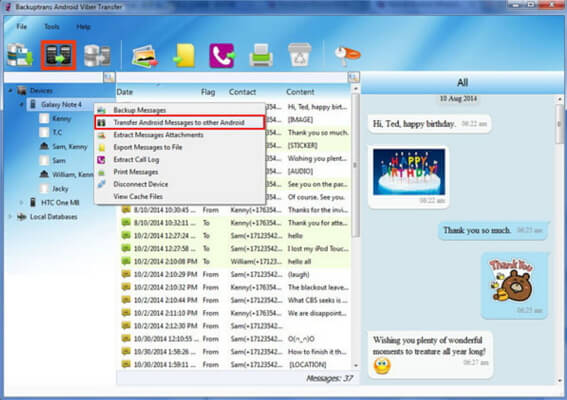Choose Extract Messages Attachments menu entry
This screenshot has width=567, height=400.
click(180, 135)
